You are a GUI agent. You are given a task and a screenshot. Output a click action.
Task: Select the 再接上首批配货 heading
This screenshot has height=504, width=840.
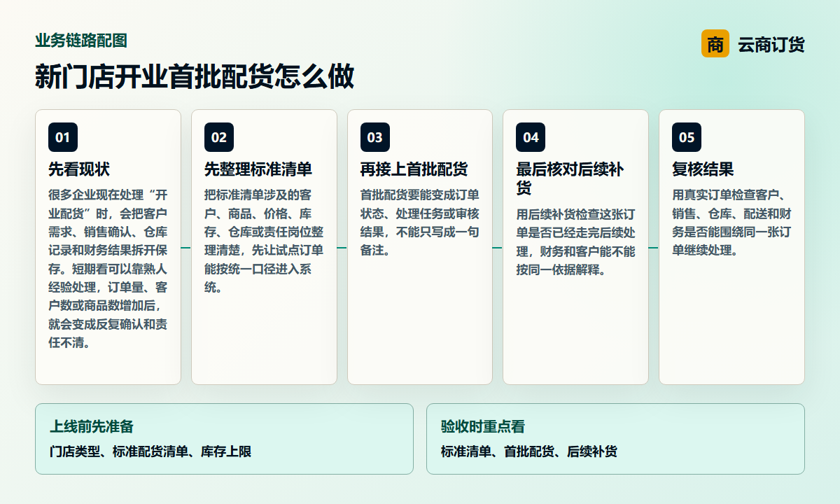[414, 169]
